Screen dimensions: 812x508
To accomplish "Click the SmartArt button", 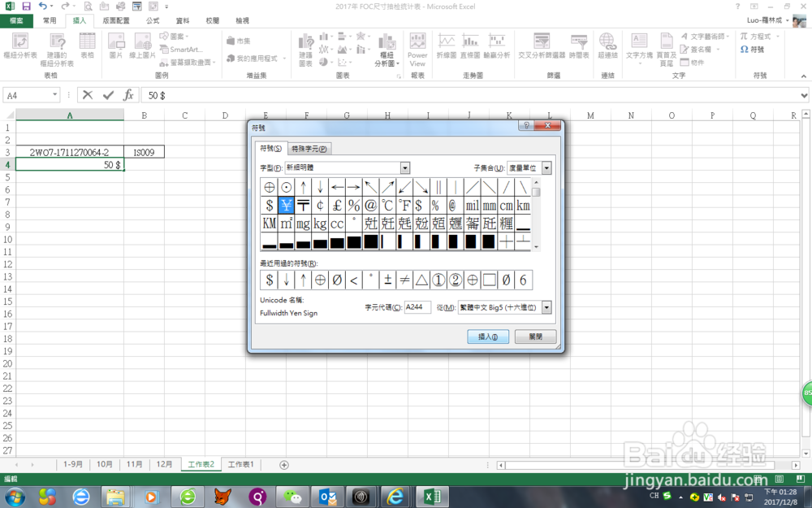I will point(181,50).
